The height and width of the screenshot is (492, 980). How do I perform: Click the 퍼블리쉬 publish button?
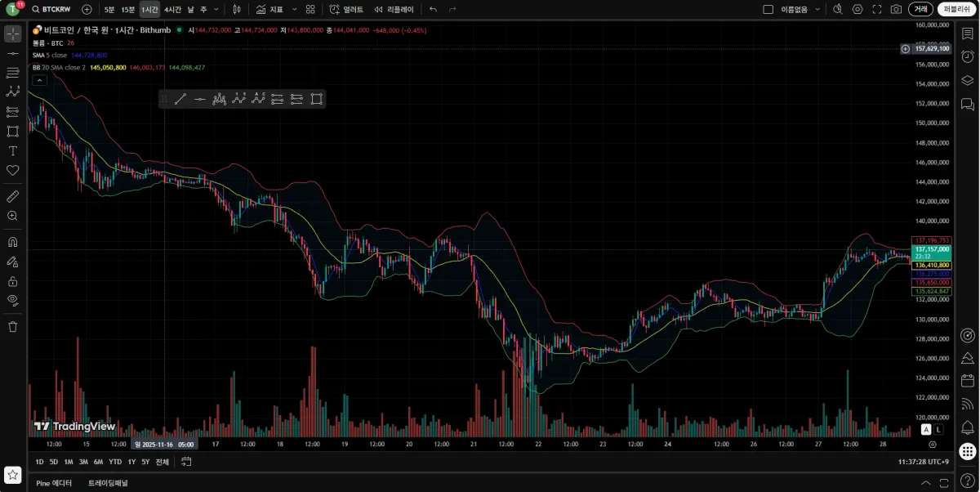[956, 9]
